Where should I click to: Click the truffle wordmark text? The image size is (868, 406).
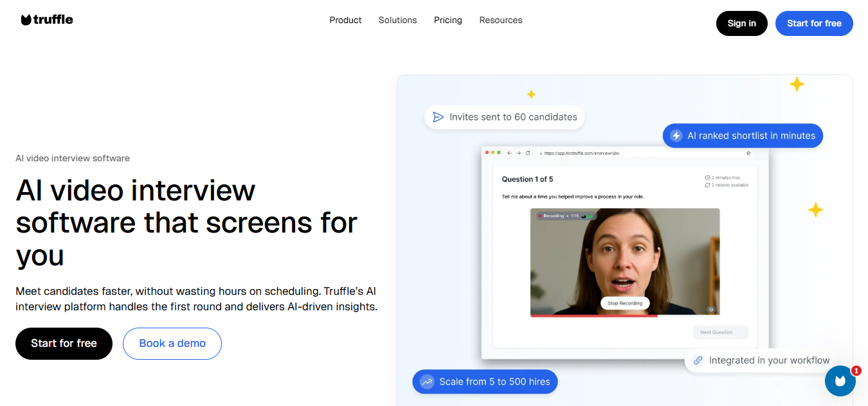tap(53, 20)
